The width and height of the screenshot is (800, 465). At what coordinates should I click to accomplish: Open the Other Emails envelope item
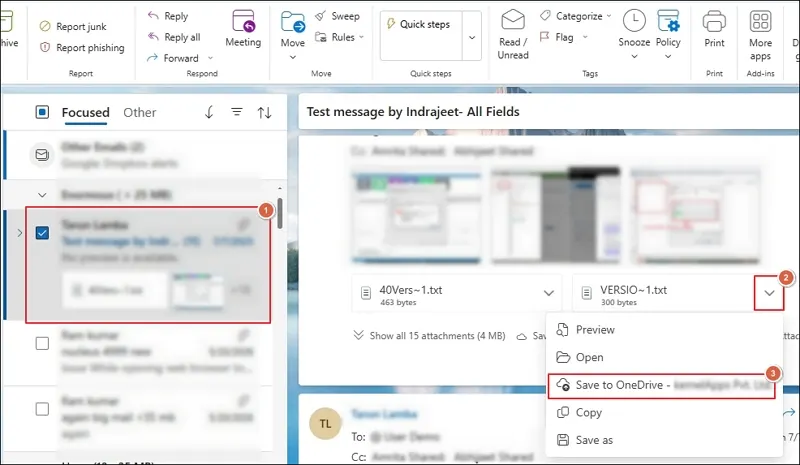click(42, 154)
